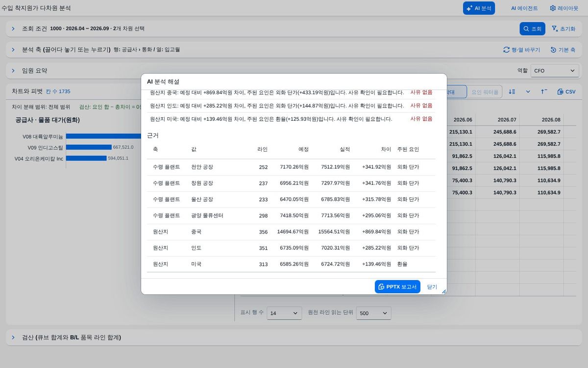The image size is (588, 368).
Task: Click the up-arrow collapse icon beside CSV
Action: click(544, 92)
